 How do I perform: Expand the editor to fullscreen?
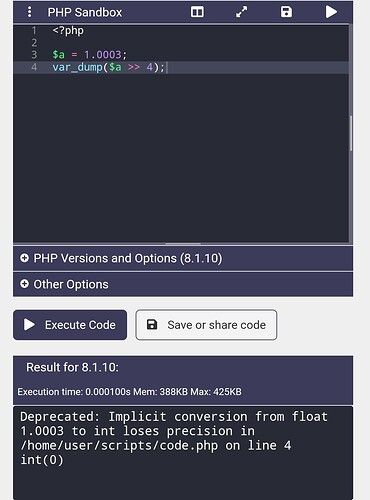tap(242, 12)
